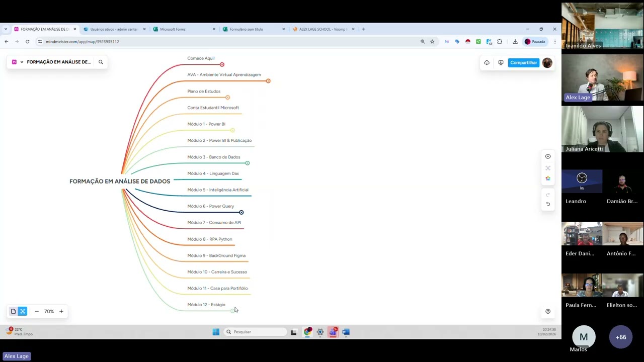
Task: Open the help question mark icon
Action: coord(548,311)
